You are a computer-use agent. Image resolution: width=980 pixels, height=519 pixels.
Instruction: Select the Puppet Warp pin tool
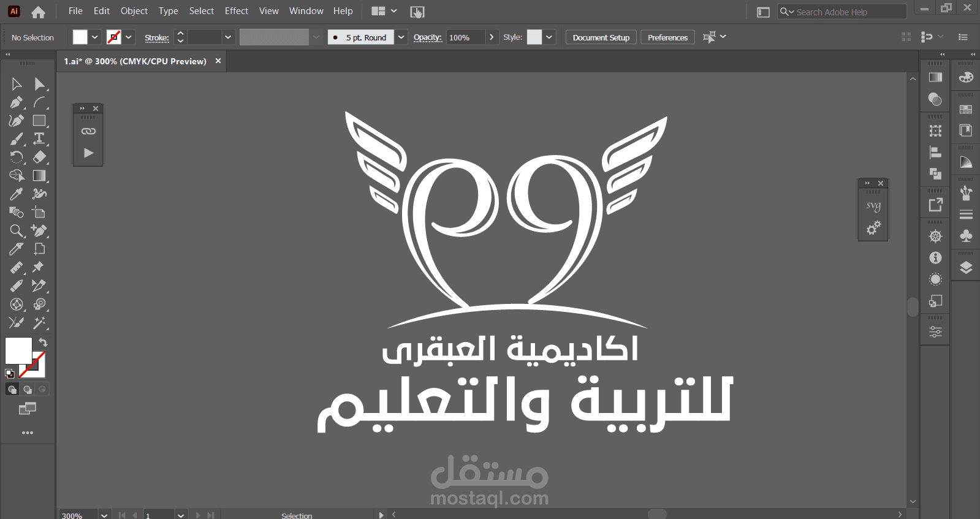tap(39, 268)
